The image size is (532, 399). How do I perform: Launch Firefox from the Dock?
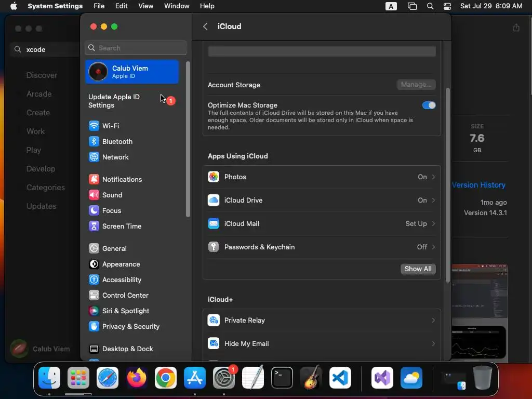(137, 378)
